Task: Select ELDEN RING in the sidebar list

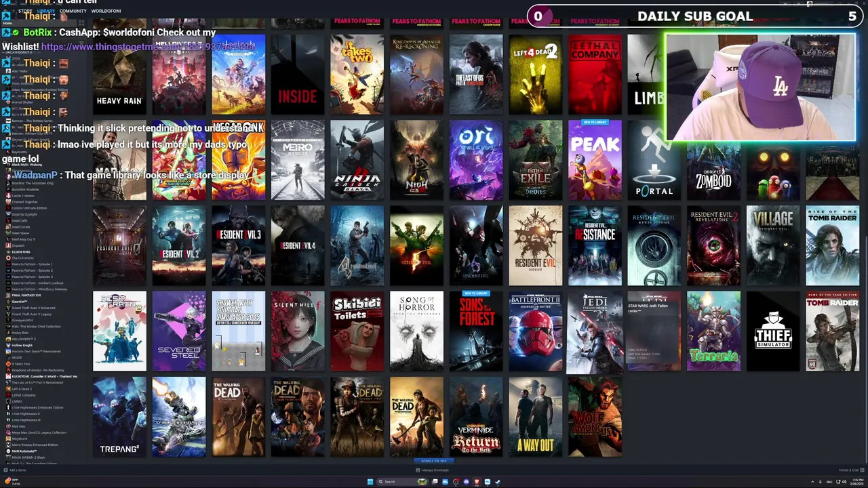Action: [x=21, y=252]
